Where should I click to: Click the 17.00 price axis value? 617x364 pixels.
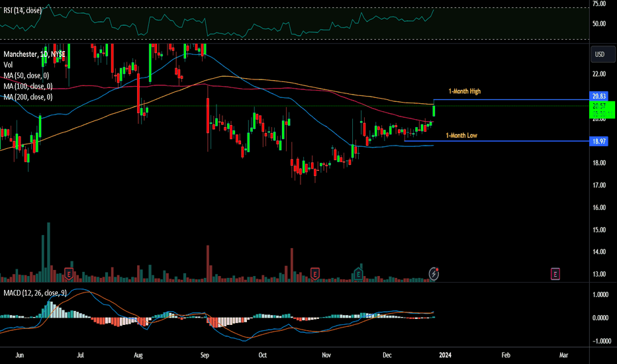point(599,185)
